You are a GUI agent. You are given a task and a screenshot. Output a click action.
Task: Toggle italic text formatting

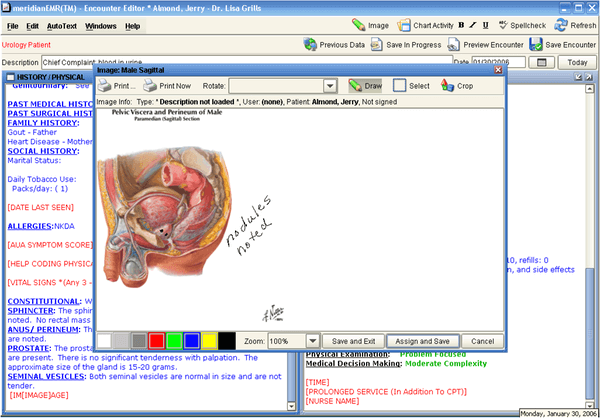pos(471,24)
